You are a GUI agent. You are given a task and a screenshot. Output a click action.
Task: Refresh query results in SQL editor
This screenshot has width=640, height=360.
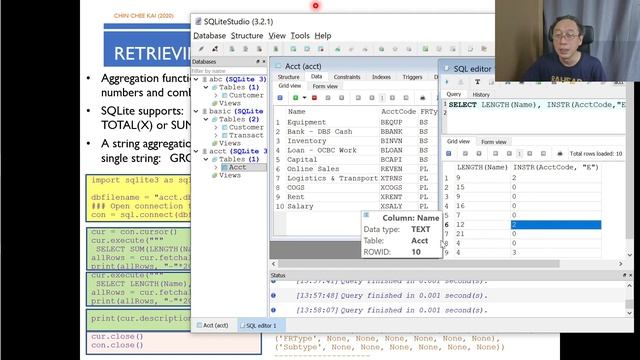[449, 153]
